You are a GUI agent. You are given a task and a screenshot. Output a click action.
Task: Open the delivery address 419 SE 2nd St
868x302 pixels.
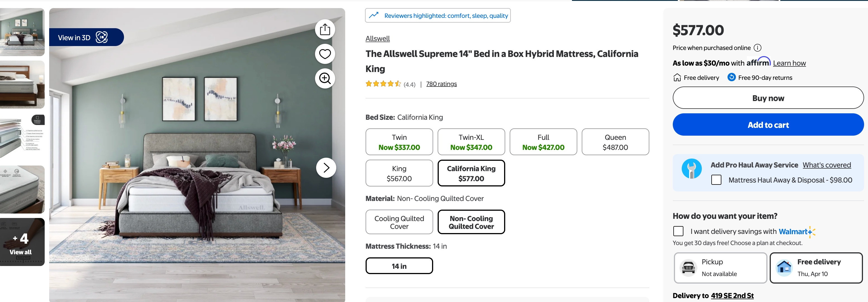pyautogui.click(x=732, y=296)
